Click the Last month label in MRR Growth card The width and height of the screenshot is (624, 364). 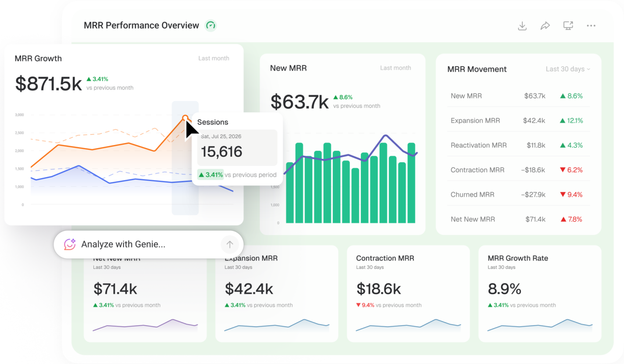coord(214,58)
